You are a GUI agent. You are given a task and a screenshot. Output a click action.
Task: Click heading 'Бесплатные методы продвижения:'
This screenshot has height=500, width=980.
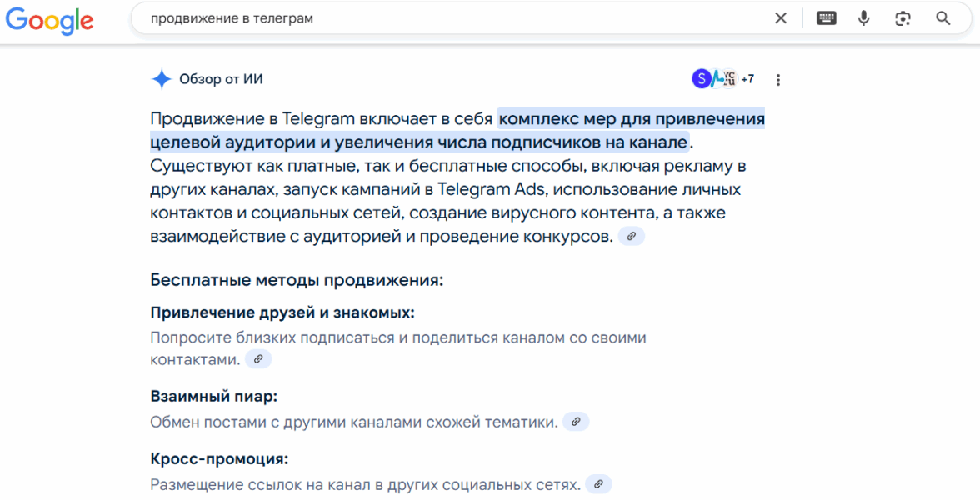297,280
